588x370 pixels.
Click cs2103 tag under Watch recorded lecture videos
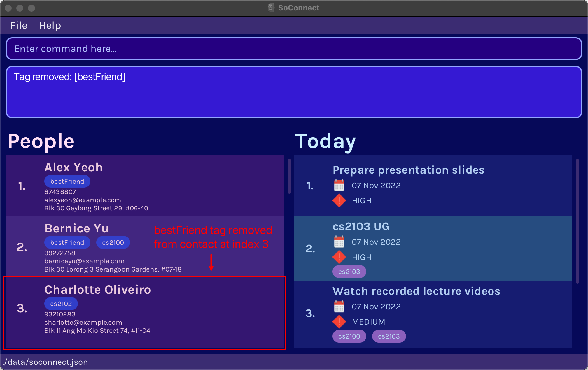click(x=389, y=336)
